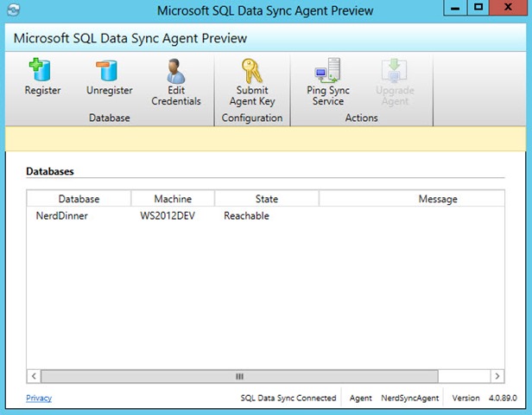Click the WS2012DEV machine cell
This screenshot has height=415, width=532.
(x=168, y=215)
